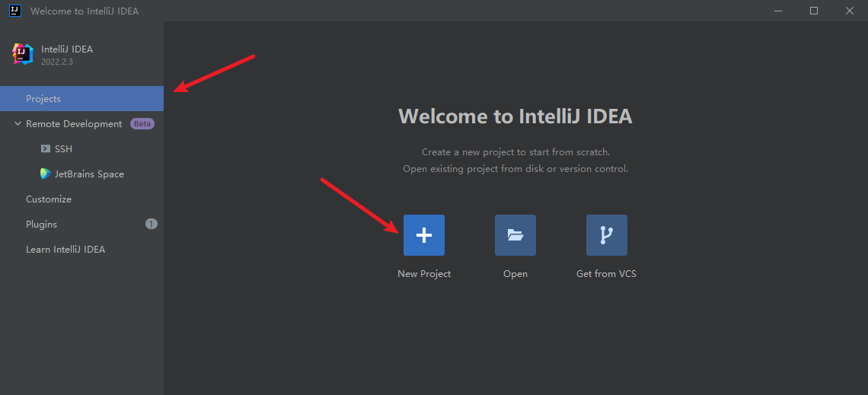
Task: Click the New Project label
Action: [x=424, y=274]
